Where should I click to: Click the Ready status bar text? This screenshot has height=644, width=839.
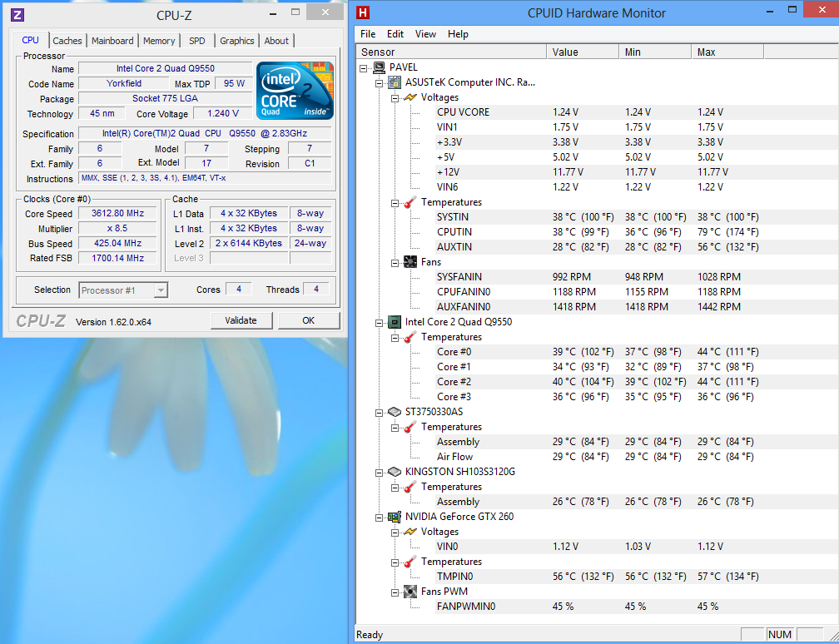(370, 635)
